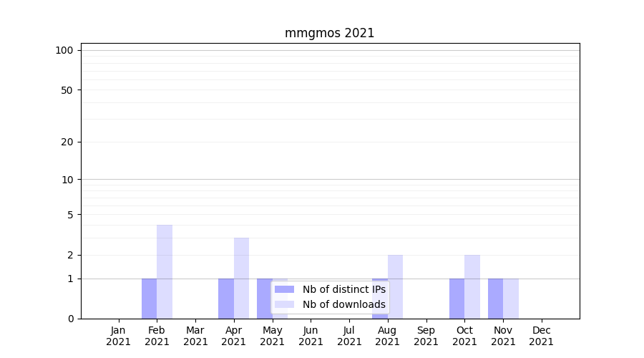644x358 pixels.
Task: Click the 'Sep 2021' x-axis label
Action: tap(426, 336)
